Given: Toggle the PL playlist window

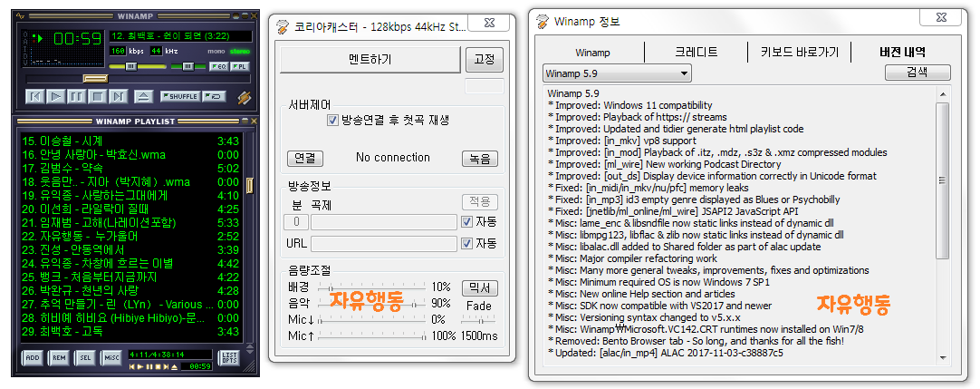Looking at the screenshot, I should pyautogui.click(x=239, y=66).
